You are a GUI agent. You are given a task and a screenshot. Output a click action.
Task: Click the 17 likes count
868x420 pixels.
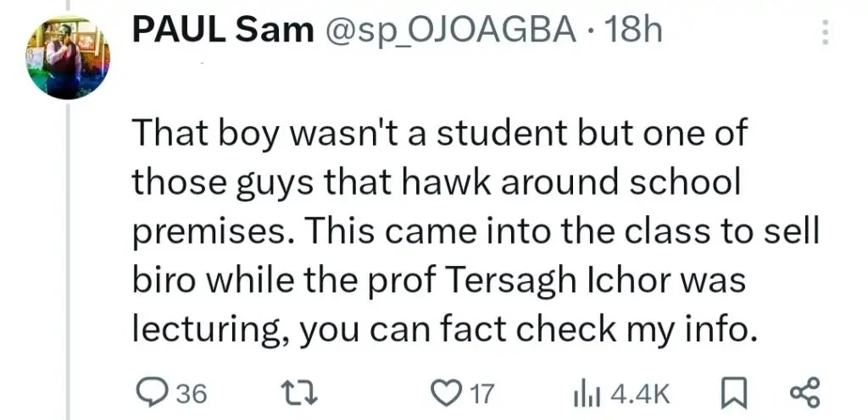tap(481, 394)
